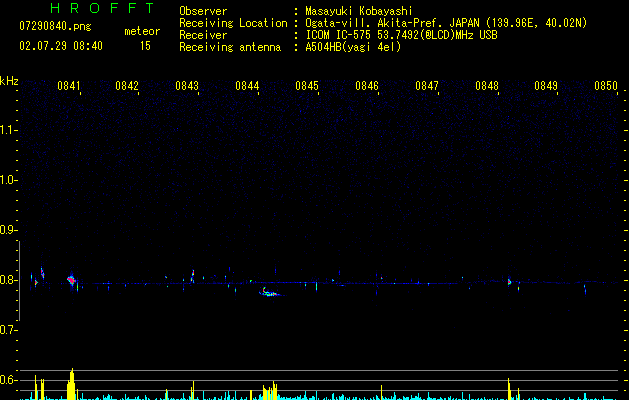Click the 0.9 frequency axis label
Image resolution: width=629 pixels, height=400 pixels.
pos(7,230)
